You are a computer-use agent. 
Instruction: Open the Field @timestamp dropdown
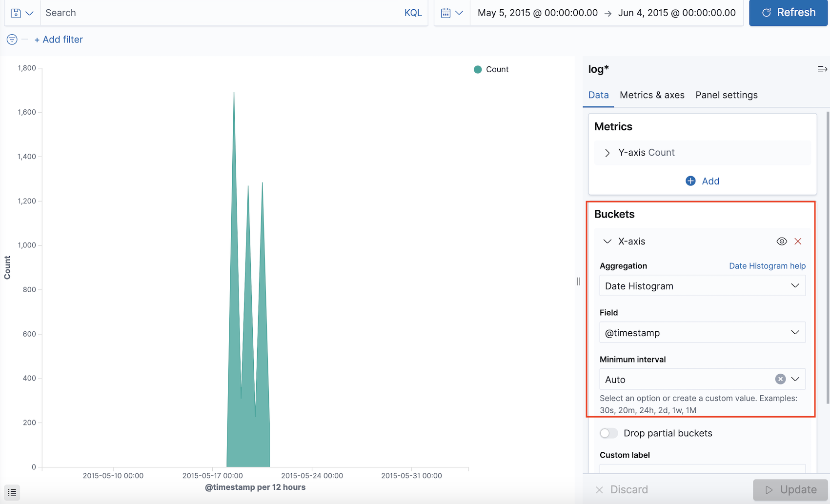pos(702,333)
